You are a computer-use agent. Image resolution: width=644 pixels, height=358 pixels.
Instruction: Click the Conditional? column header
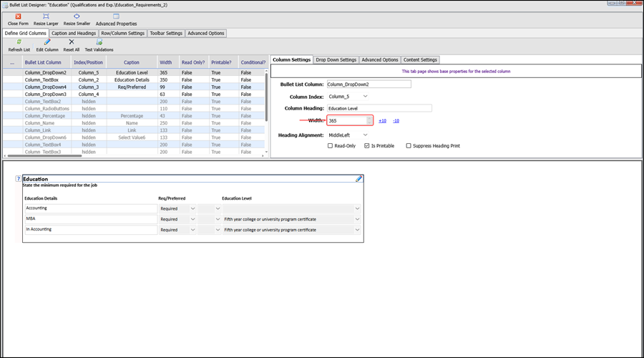[253, 62]
